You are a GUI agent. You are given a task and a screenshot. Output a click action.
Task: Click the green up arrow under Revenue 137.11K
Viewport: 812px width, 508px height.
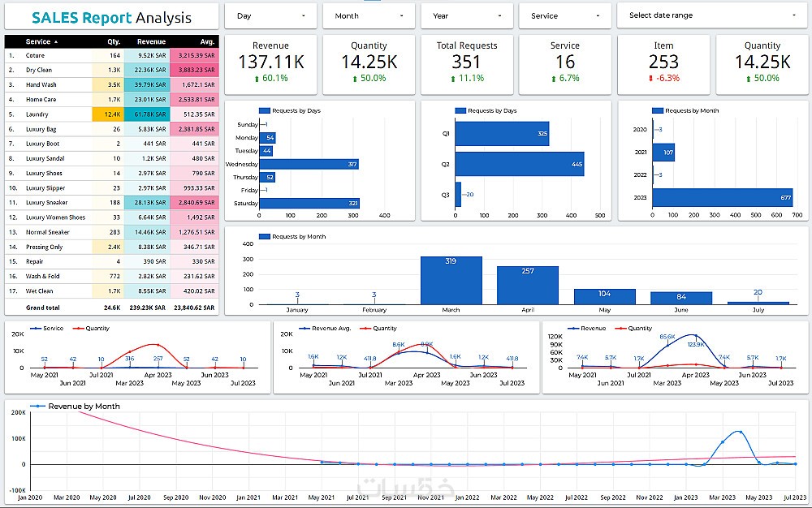[257, 80]
